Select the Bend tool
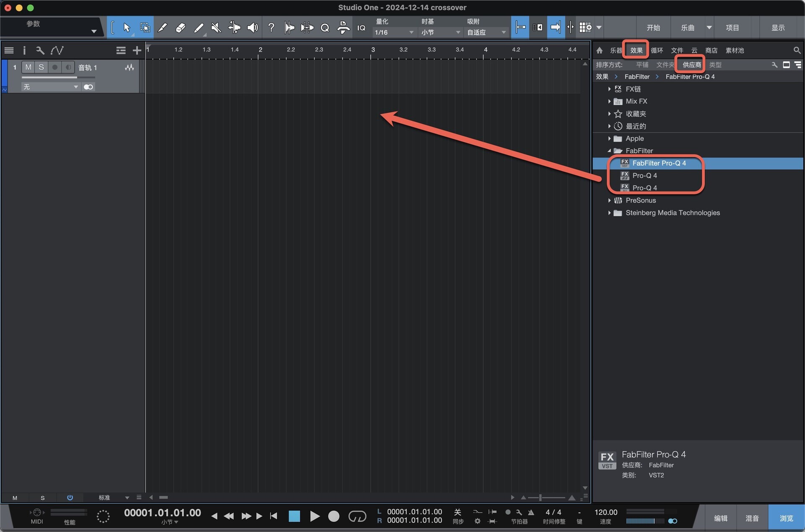 [x=234, y=28]
